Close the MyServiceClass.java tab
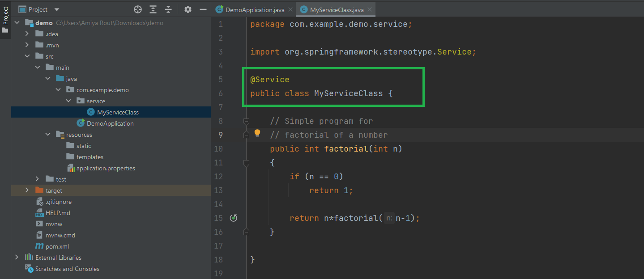This screenshot has width=644, height=279. (x=371, y=9)
